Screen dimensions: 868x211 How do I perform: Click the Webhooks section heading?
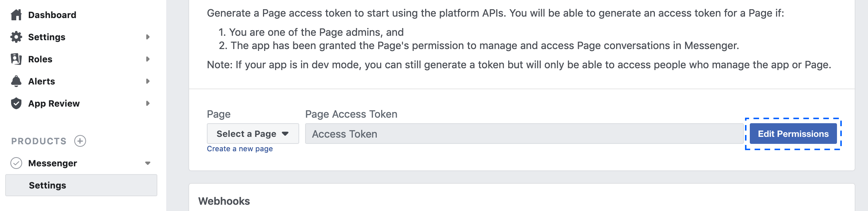224,201
